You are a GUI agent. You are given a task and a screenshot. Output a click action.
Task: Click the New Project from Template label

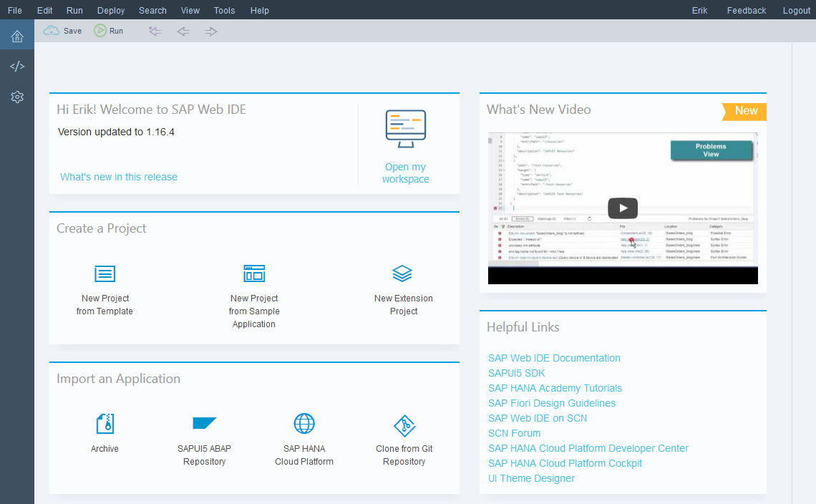click(105, 304)
